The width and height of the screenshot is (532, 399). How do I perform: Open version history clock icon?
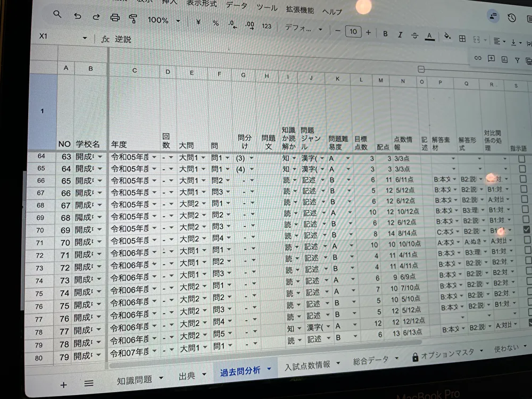[512, 18]
